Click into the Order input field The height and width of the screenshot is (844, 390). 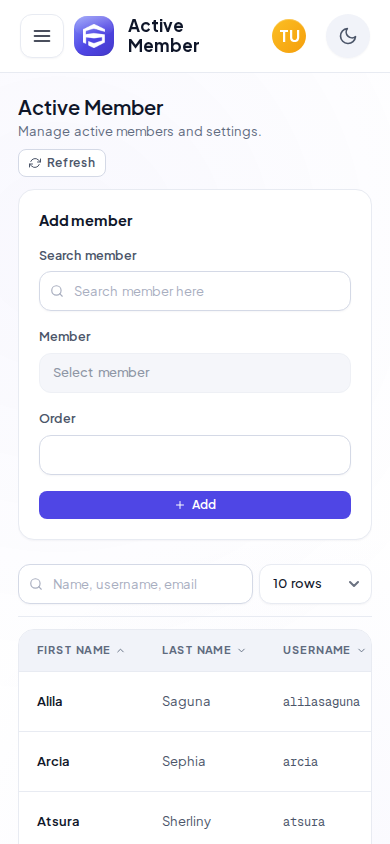195,455
